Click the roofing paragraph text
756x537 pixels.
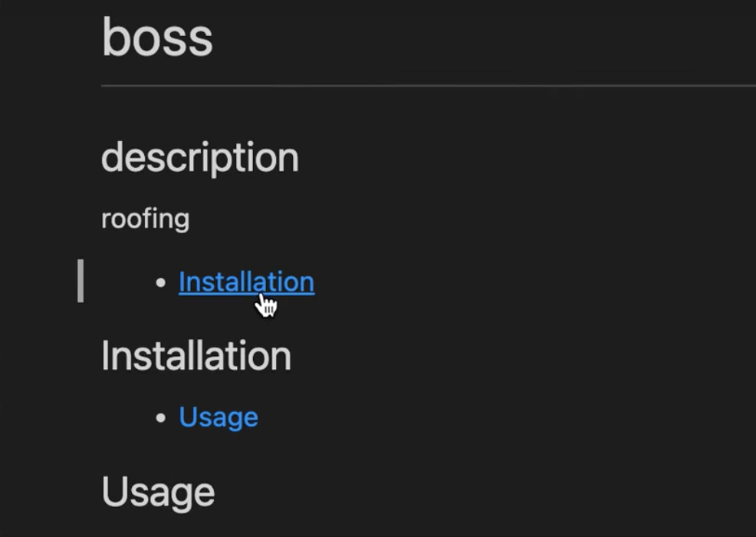click(x=145, y=219)
